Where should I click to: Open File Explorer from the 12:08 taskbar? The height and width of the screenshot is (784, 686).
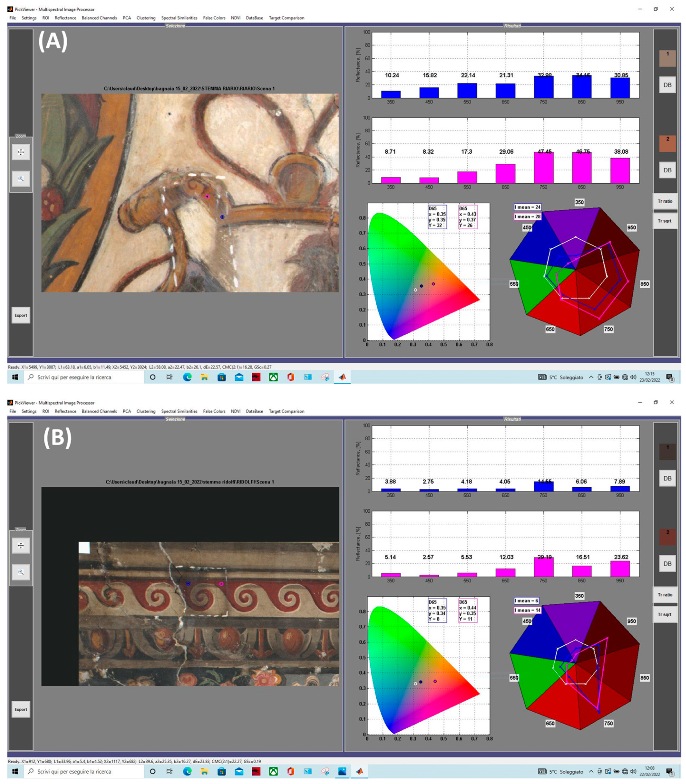click(204, 771)
